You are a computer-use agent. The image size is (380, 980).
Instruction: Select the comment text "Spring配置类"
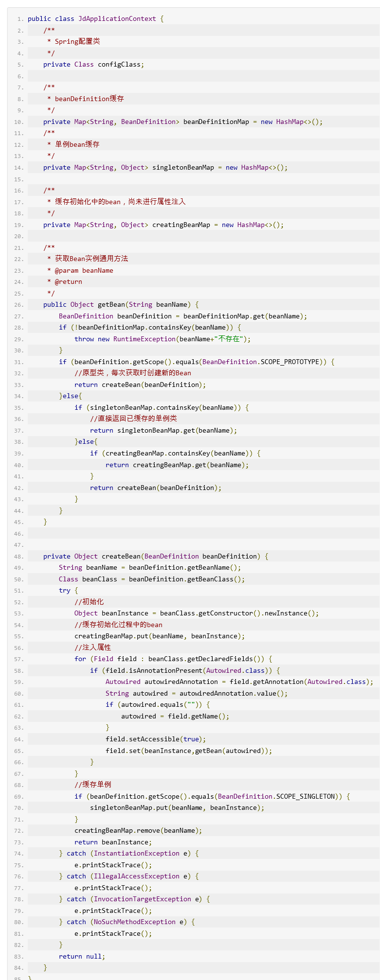point(77,42)
